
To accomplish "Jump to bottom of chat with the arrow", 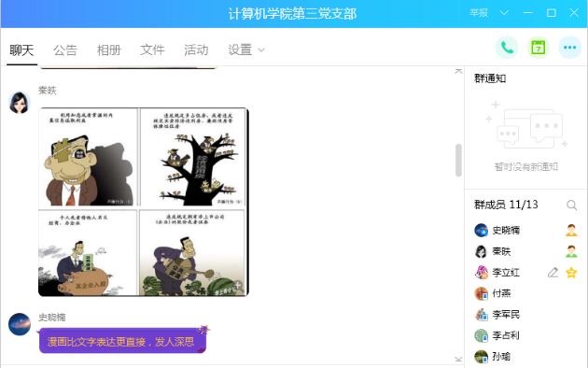I will (x=458, y=359).
